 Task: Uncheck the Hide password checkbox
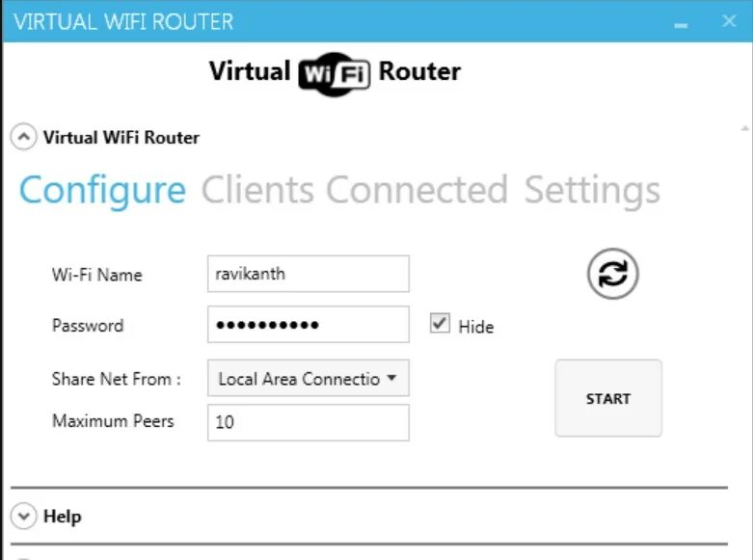pos(440,323)
